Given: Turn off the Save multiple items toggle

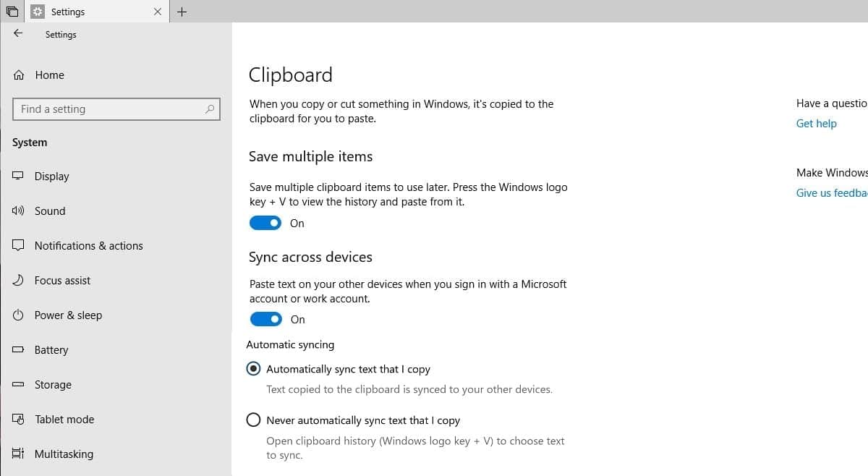Looking at the screenshot, I should 265,223.
